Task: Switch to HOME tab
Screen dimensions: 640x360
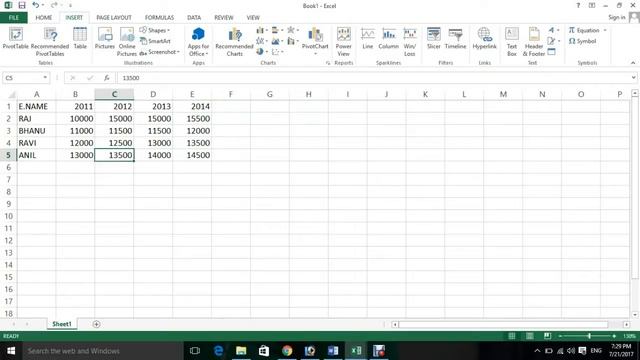Action: click(44, 18)
